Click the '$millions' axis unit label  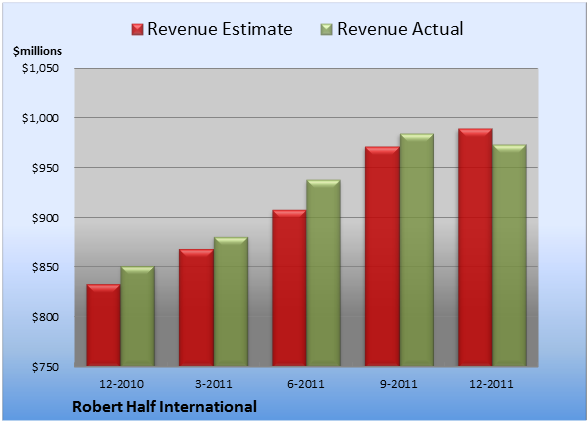point(38,51)
